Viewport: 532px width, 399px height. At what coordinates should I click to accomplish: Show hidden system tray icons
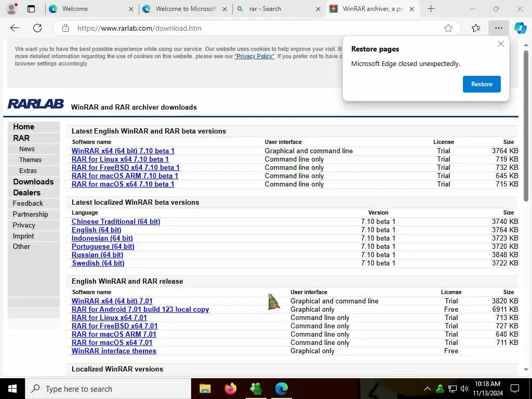click(428, 389)
